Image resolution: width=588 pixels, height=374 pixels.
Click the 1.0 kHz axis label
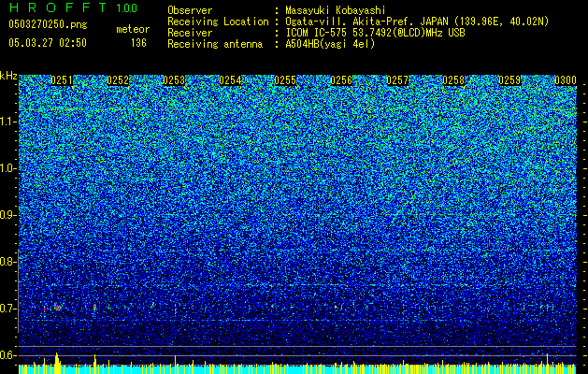[x=8, y=169]
